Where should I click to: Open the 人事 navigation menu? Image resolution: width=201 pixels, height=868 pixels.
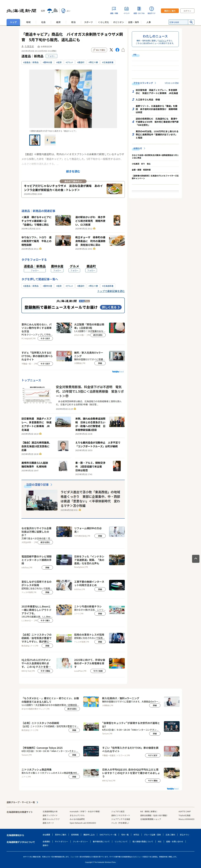tap(148, 22)
